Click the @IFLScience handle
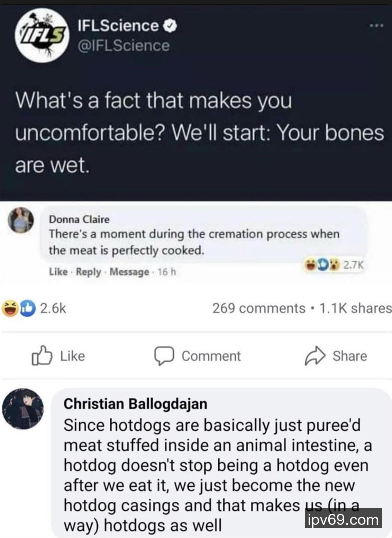 pyautogui.click(x=124, y=46)
